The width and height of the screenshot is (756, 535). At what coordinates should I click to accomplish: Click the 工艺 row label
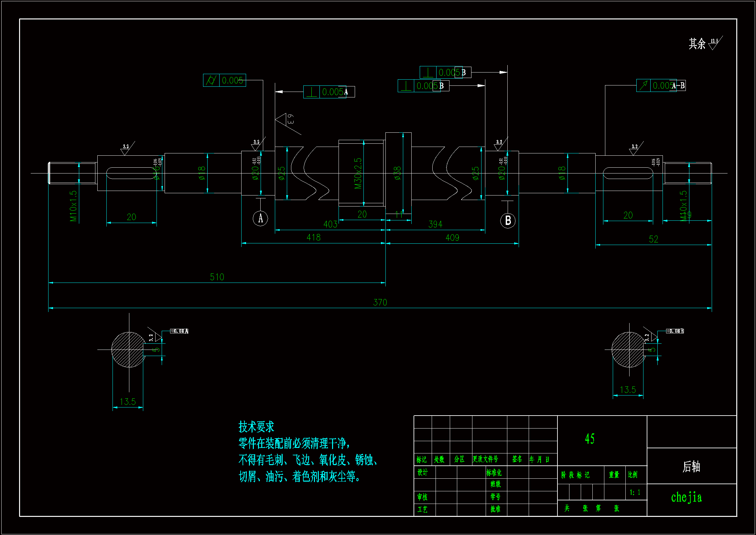coord(422,510)
